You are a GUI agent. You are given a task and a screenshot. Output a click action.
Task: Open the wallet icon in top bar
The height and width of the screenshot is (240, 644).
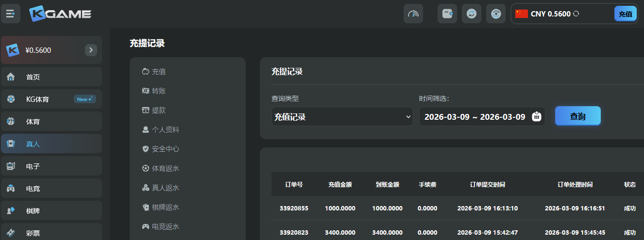(447, 14)
